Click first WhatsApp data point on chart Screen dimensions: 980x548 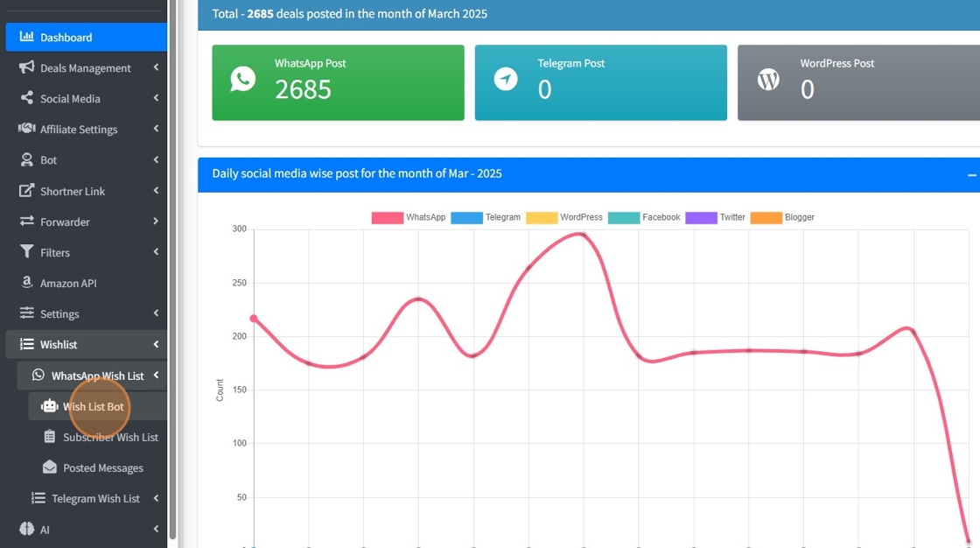coord(254,319)
